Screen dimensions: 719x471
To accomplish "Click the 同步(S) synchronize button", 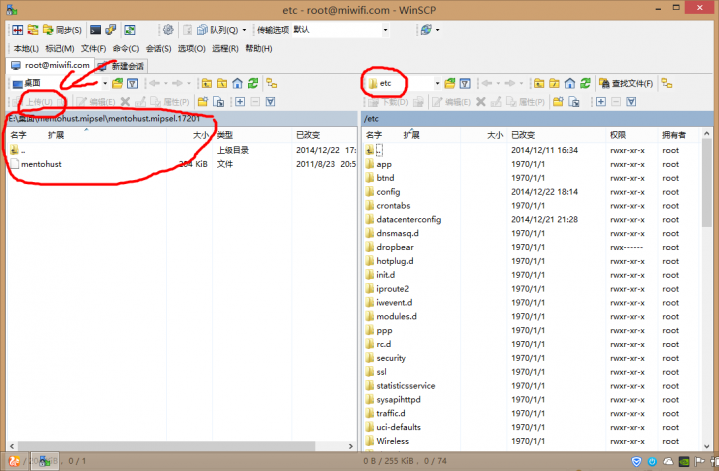I will tap(62, 30).
